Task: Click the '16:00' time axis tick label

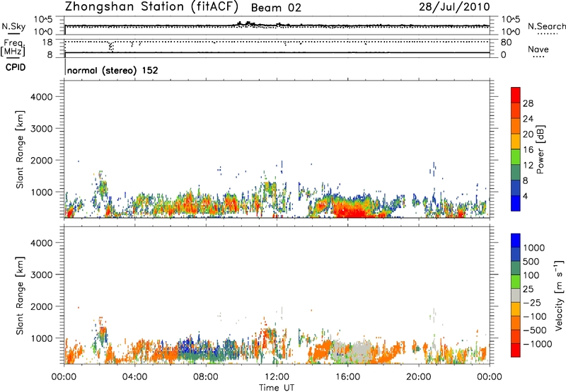Action: click(347, 377)
